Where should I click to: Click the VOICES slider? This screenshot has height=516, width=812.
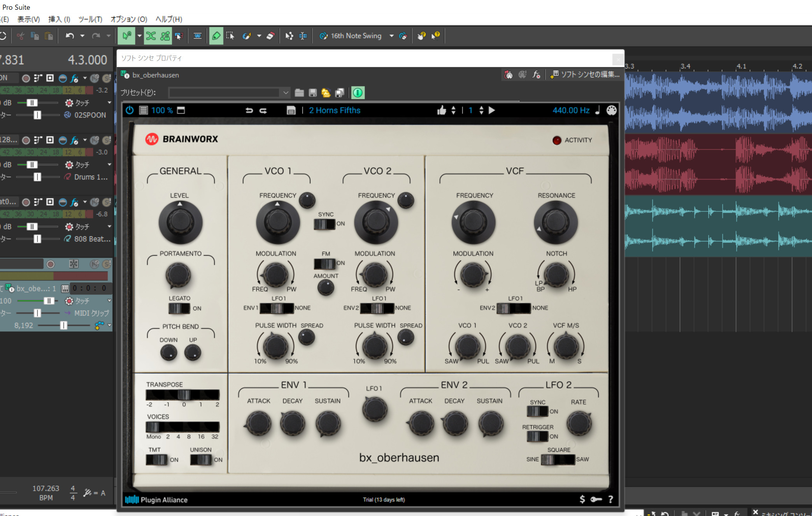click(x=183, y=427)
